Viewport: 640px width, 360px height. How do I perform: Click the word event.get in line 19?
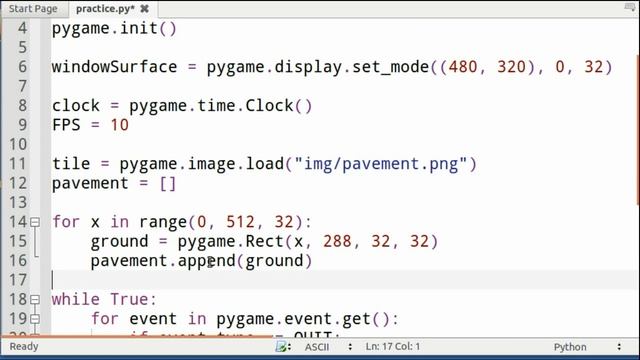pyautogui.click(x=327, y=319)
